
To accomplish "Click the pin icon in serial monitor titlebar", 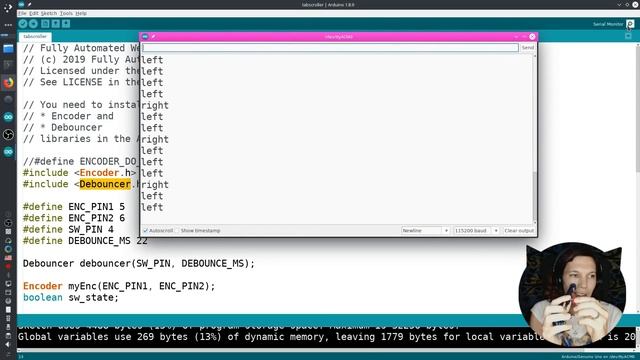I will coord(153,37).
